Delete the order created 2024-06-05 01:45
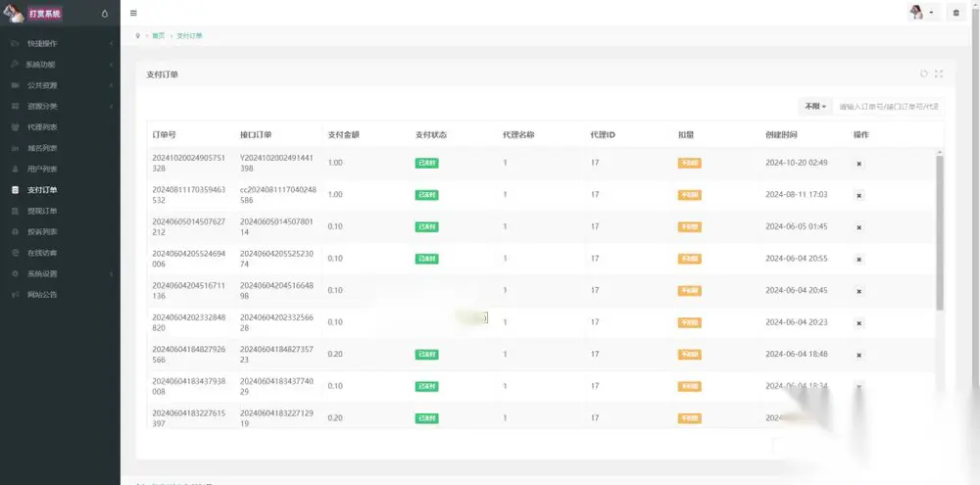 click(858, 227)
